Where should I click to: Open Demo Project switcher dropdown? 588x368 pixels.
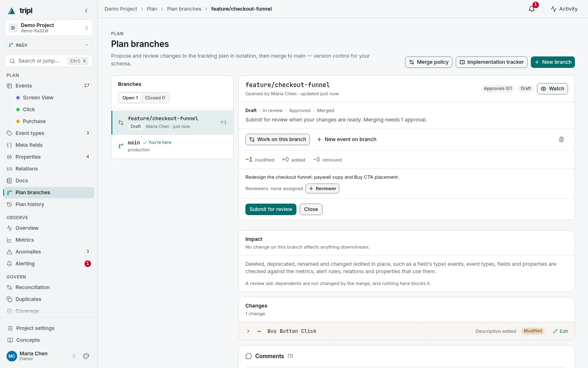coord(49,28)
